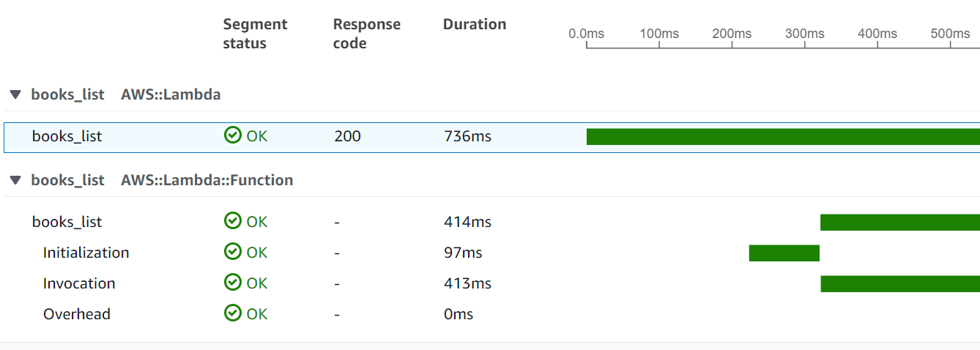Click the 736ms green timeline bar
The height and width of the screenshot is (350, 980).
(782, 137)
